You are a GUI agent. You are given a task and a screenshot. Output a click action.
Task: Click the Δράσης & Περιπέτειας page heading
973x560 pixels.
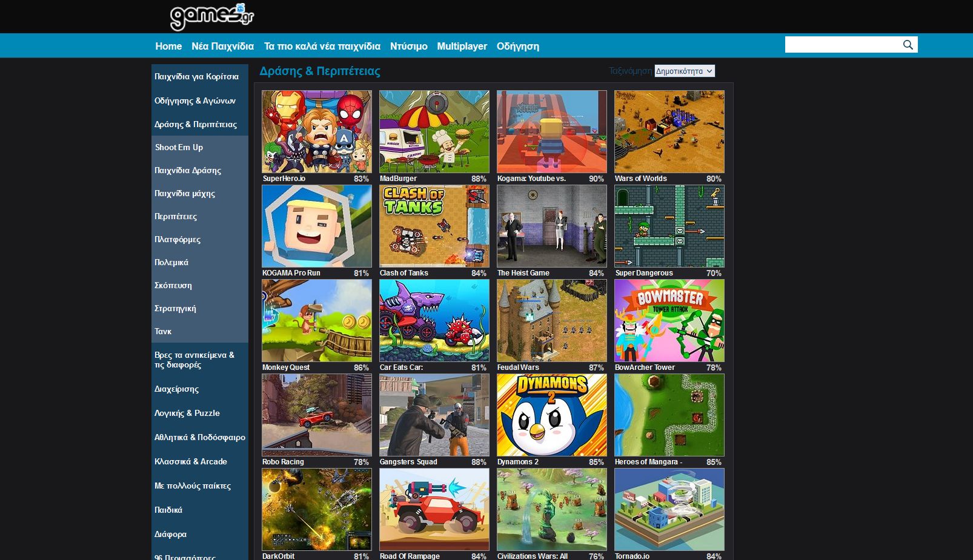click(320, 71)
